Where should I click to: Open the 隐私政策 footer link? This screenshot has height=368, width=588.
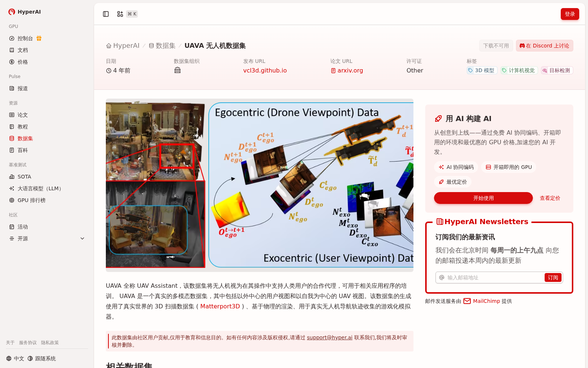(x=50, y=343)
